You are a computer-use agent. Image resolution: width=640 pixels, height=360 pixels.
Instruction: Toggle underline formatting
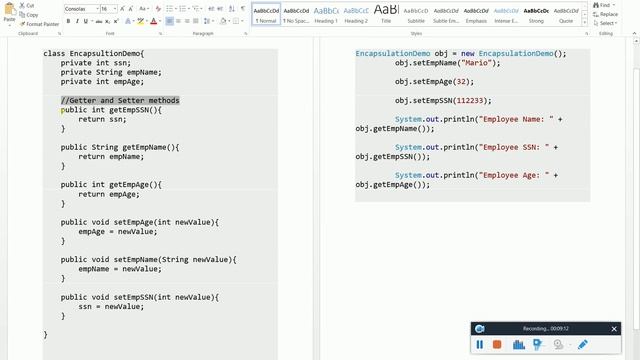pyautogui.click(x=85, y=21)
